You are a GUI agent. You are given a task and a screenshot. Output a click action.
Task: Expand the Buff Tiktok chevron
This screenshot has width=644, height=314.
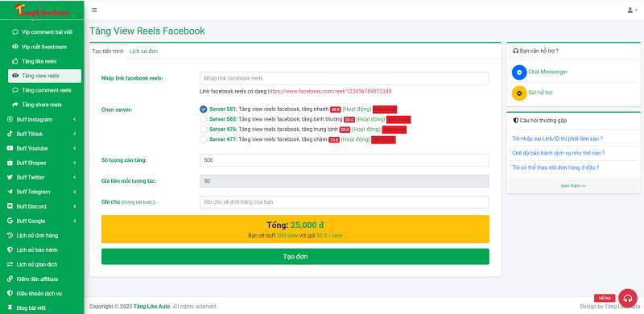coord(75,134)
